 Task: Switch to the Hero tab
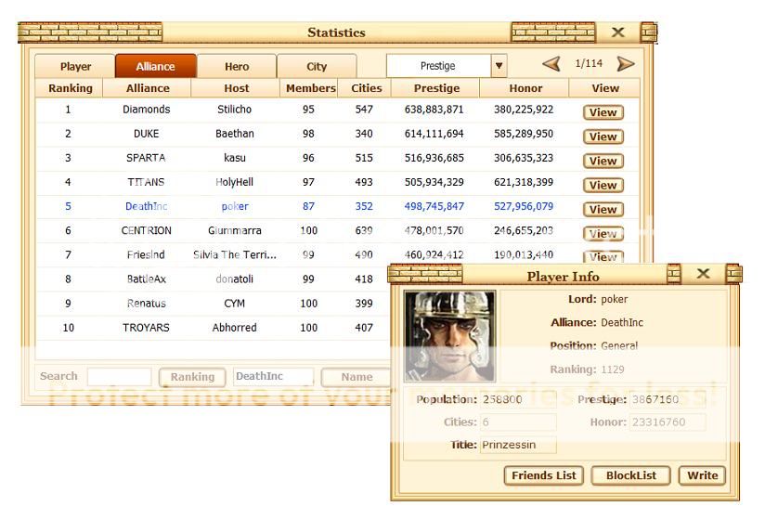point(237,67)
